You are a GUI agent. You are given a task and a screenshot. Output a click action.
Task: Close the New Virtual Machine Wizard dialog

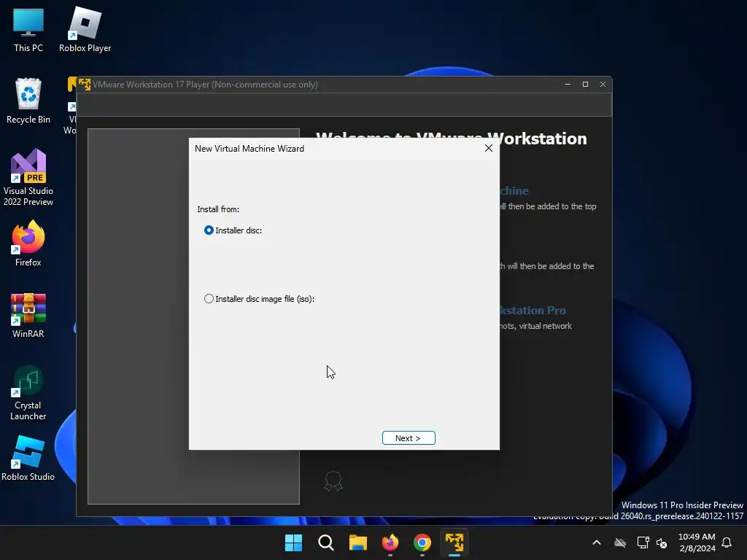(488, 148)
